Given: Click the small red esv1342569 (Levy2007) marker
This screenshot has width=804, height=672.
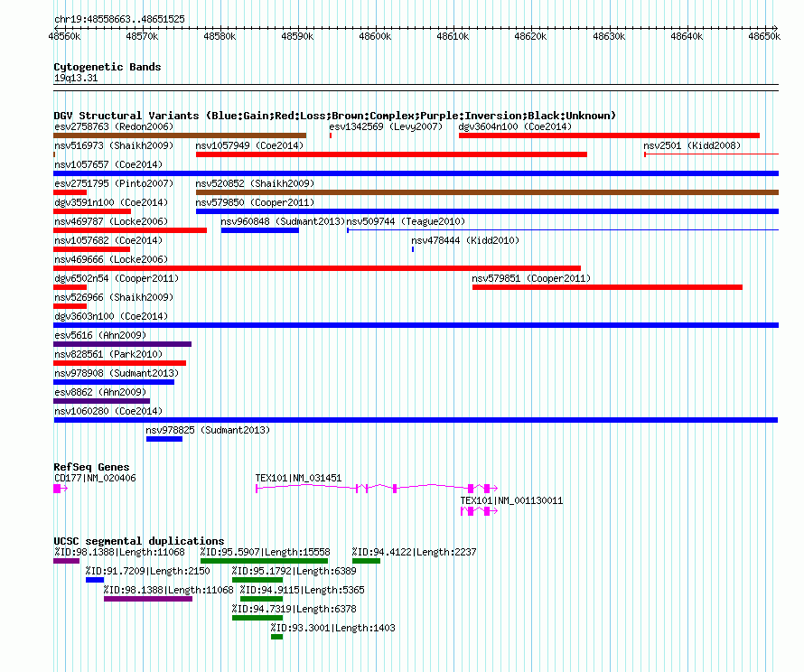Looking at the screenshot, I should pyautogui.click(x=331, y=135).
